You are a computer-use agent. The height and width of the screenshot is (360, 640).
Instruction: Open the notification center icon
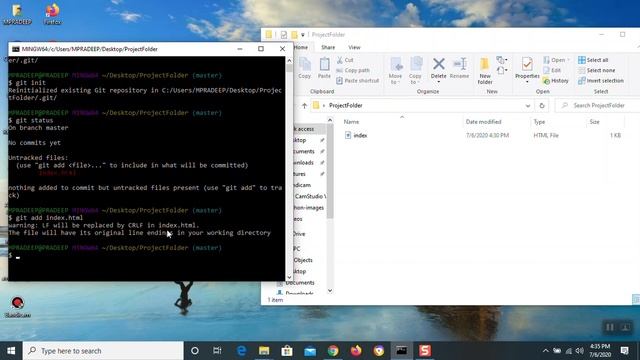point(624,351)
